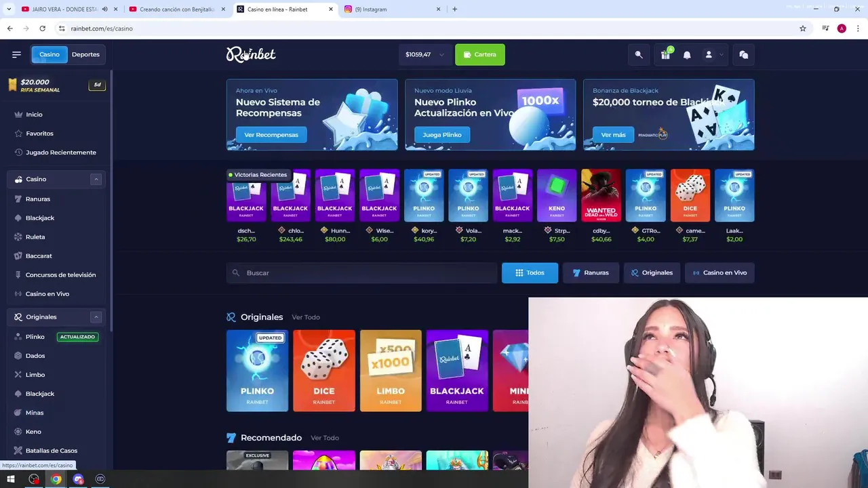Click the Rainbet logo

click(251, 54)
